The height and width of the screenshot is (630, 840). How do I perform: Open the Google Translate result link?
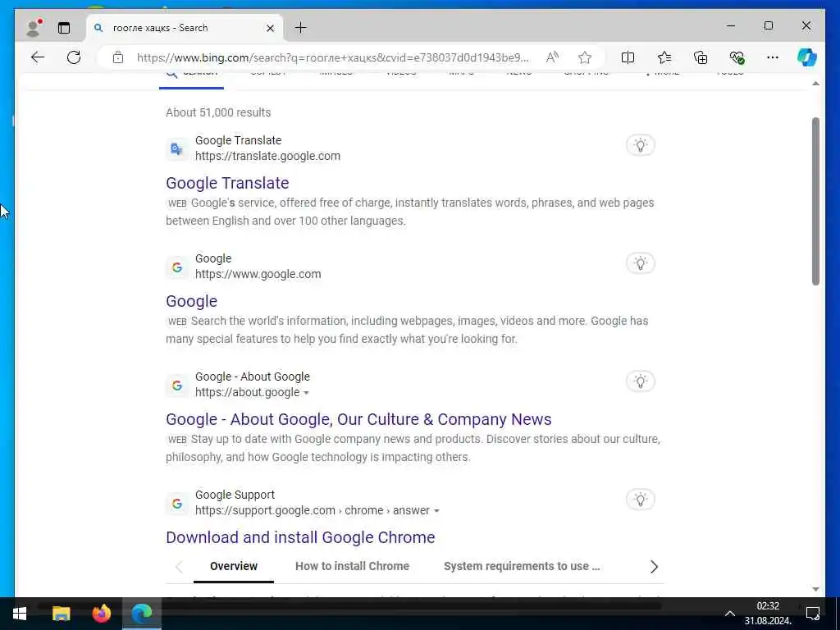pyautogui.click(x=227, y=183)
